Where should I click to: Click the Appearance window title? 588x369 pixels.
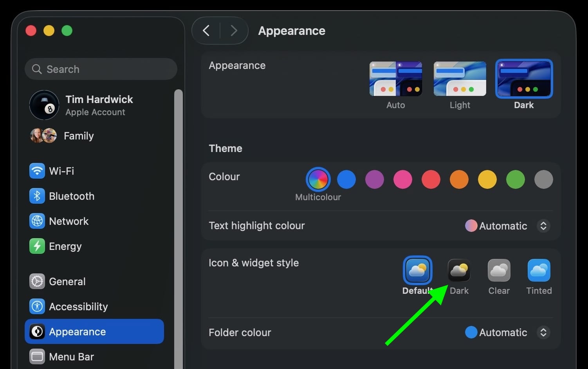click(292, 31)
